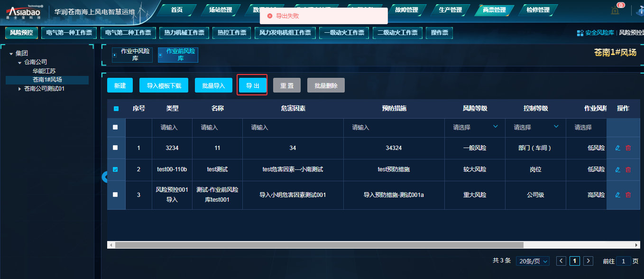Viewport: 644px width, 279px height.
Task: Click the 导出 export button
Action: click(252, 85)
